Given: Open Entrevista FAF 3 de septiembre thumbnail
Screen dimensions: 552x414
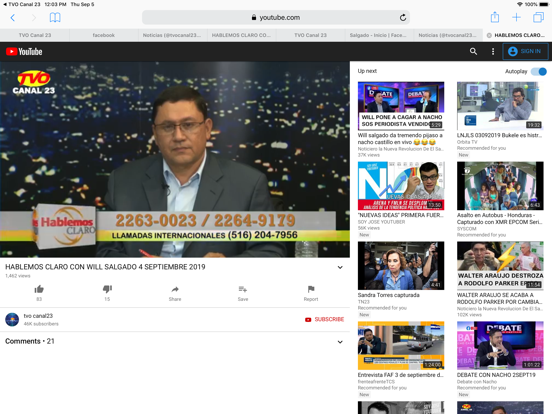Looking at the screenshot, I should pyautogui.click(x=401, y=346).
